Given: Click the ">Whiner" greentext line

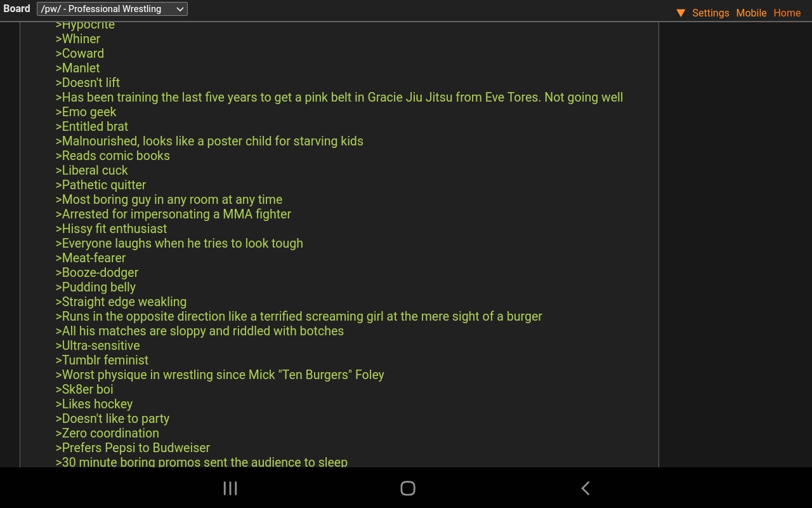Looking at the screenshot, I should pos(78,39).
